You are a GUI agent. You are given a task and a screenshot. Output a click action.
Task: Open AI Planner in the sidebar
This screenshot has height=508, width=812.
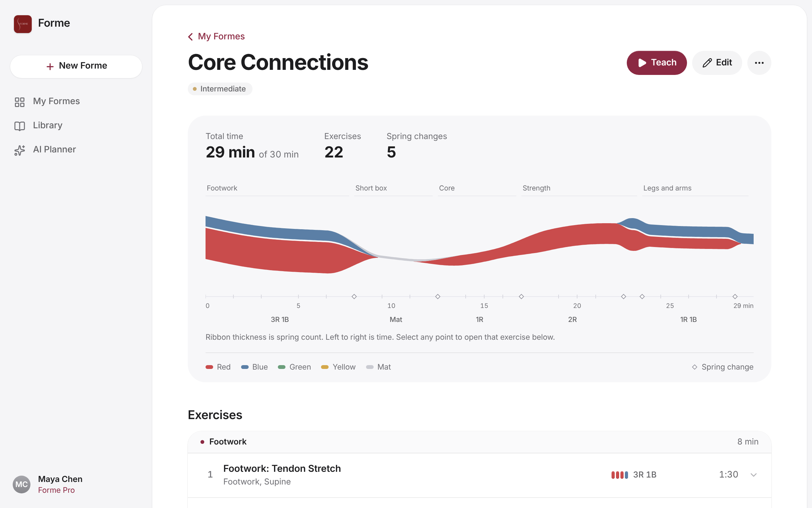[76, 150]
